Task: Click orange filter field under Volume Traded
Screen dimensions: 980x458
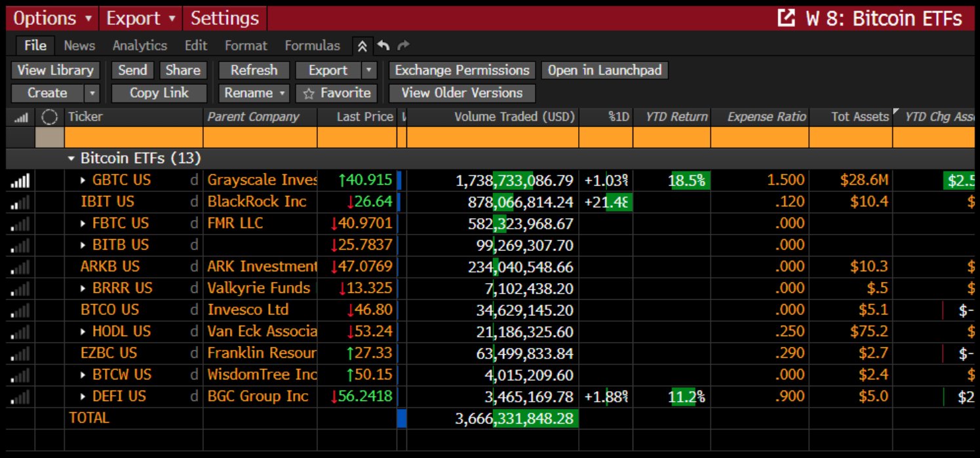Action: point(493,137)
